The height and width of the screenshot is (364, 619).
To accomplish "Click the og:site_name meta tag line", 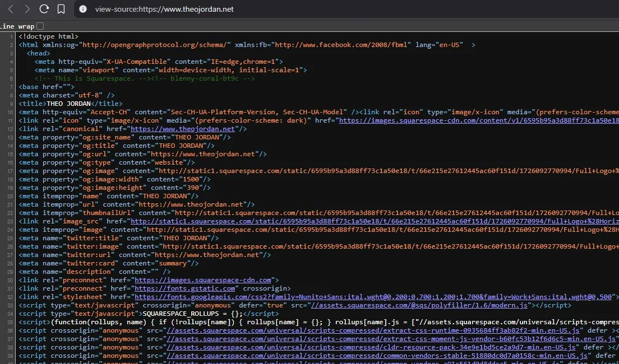I will coord(124,137).
